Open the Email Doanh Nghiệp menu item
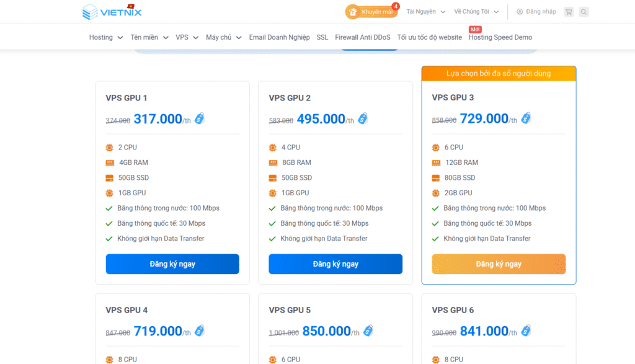The image size is (635, 364). [279, 37]
